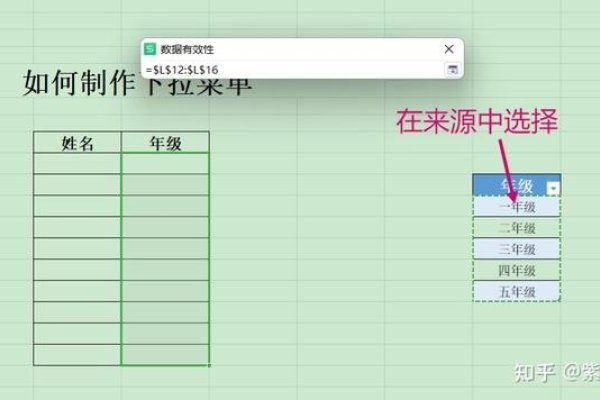
Task: Click the WPS spreadsheet icon in dialog title
Action: tap(150, 49)
